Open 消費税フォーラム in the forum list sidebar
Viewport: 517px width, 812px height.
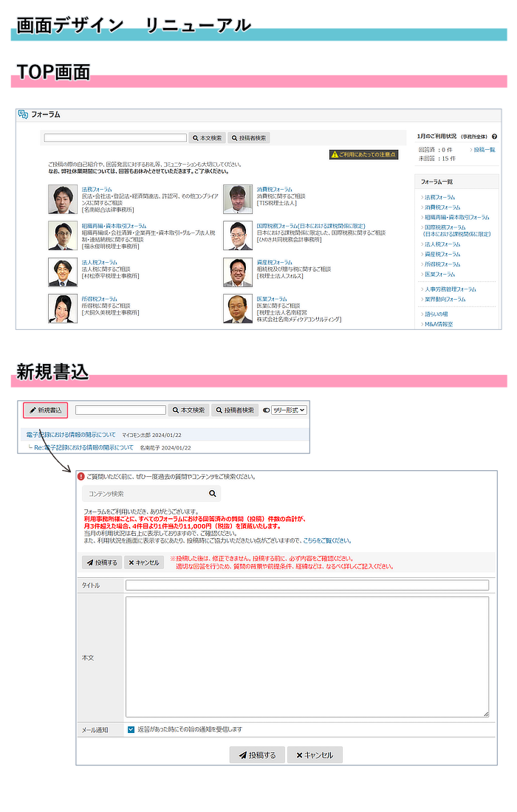click(x=442, y=207)
